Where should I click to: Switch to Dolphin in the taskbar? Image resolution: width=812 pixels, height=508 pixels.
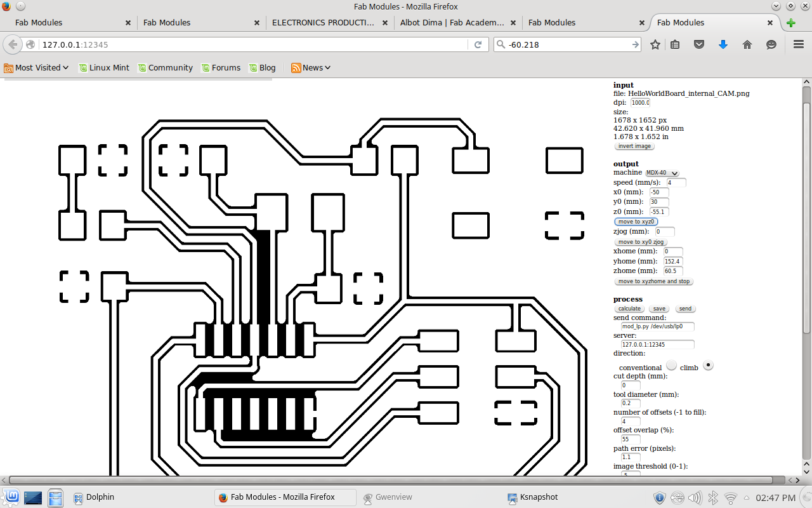point(94,497)
